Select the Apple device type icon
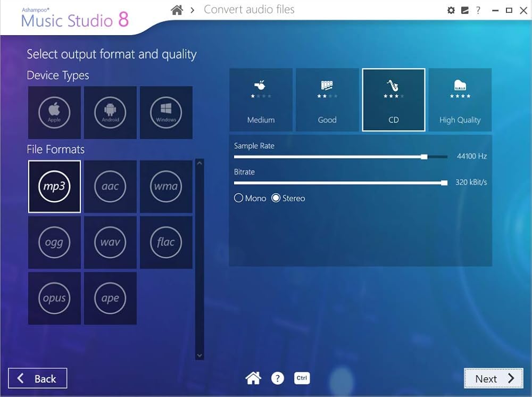 tap(54, 112)
